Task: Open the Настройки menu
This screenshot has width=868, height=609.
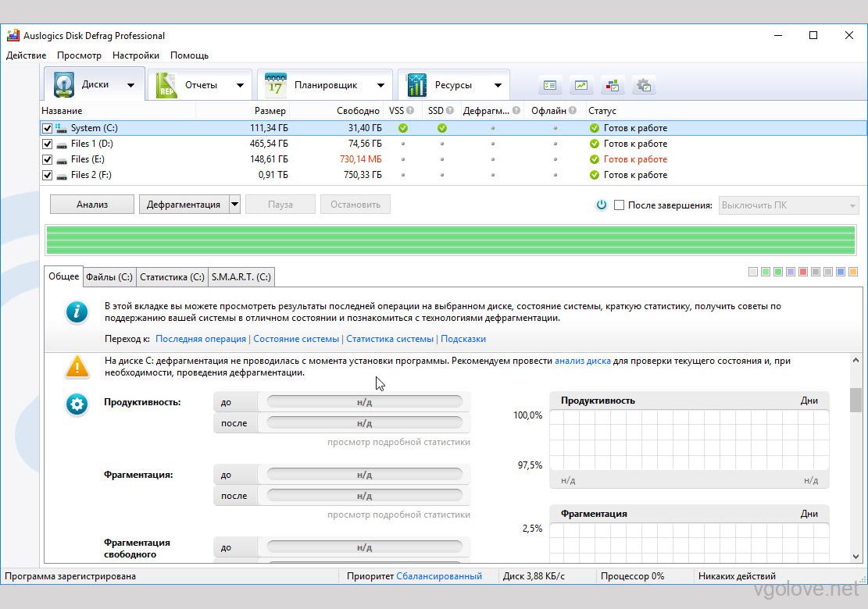Action: [135, 55]
